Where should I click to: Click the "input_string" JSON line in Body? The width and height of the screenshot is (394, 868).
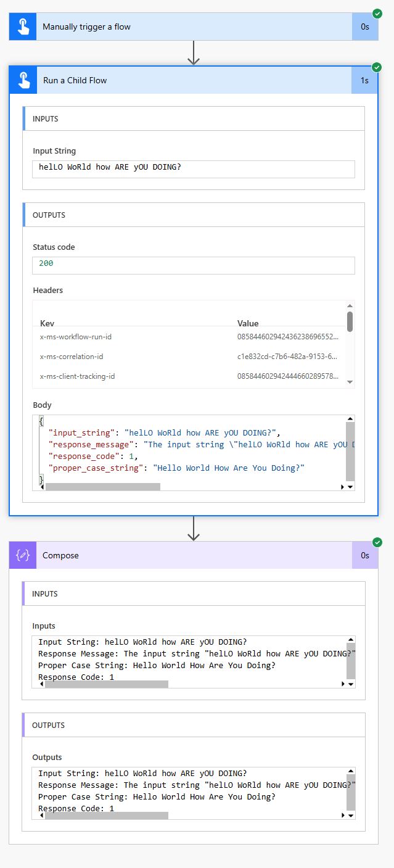(x=165, y=433)
